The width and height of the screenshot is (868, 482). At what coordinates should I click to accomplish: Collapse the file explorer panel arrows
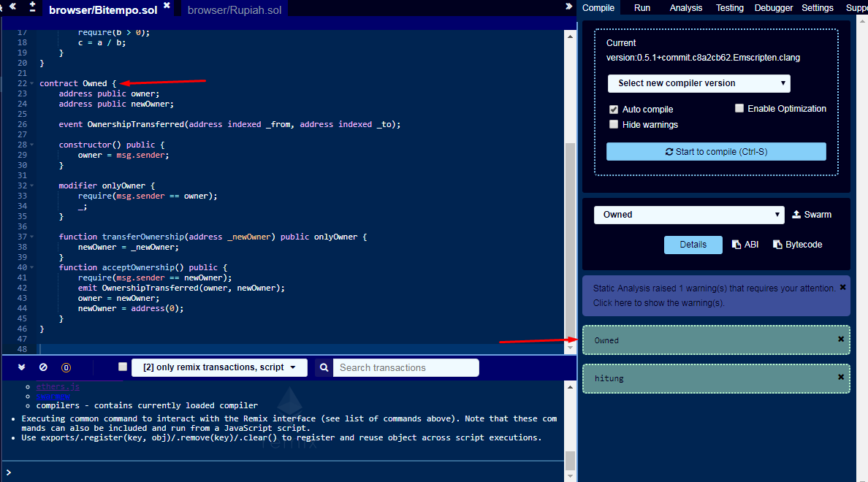coord(12,7)
